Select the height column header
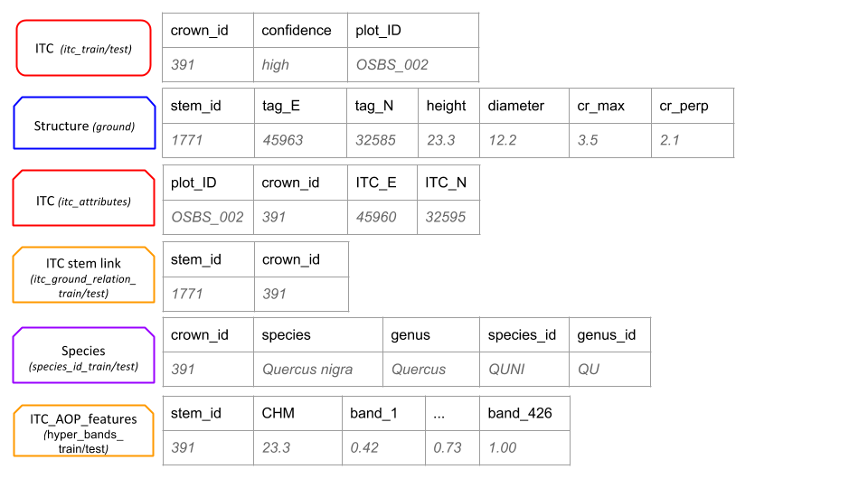This screenshot has width=868, height=488. [448, 106]
